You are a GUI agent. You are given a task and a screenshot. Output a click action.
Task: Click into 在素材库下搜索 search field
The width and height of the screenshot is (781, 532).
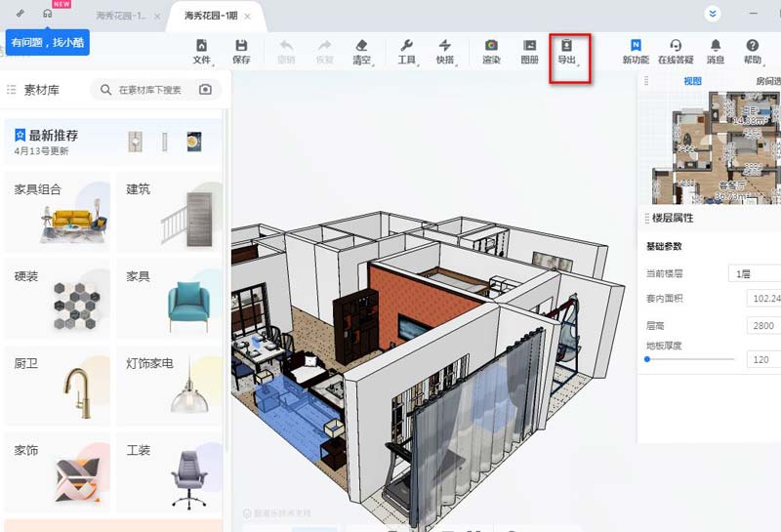(150, 90)
